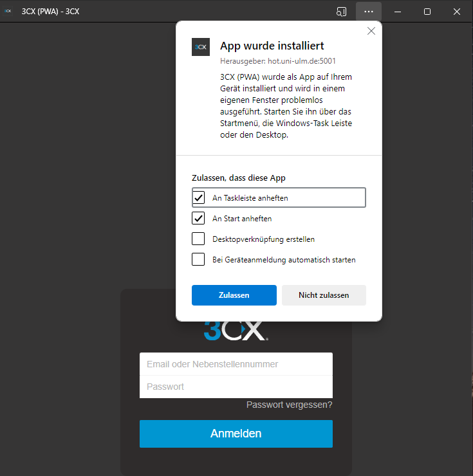The height and width of the screenshot is (476, 473).
Task: Click the Anmelden button
Action: pyautogui.click(x=236, y=434)
